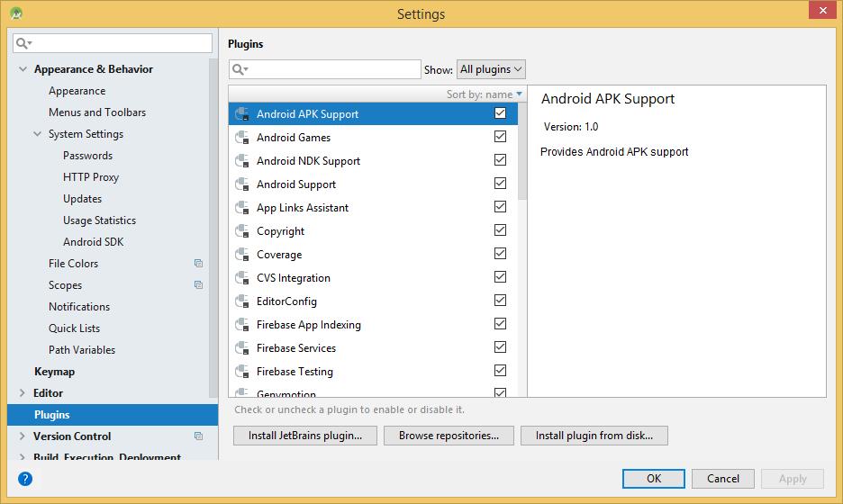The image size is (843, 504).
Task: Open the Quick Lists settings page
Action: [74, 328]
